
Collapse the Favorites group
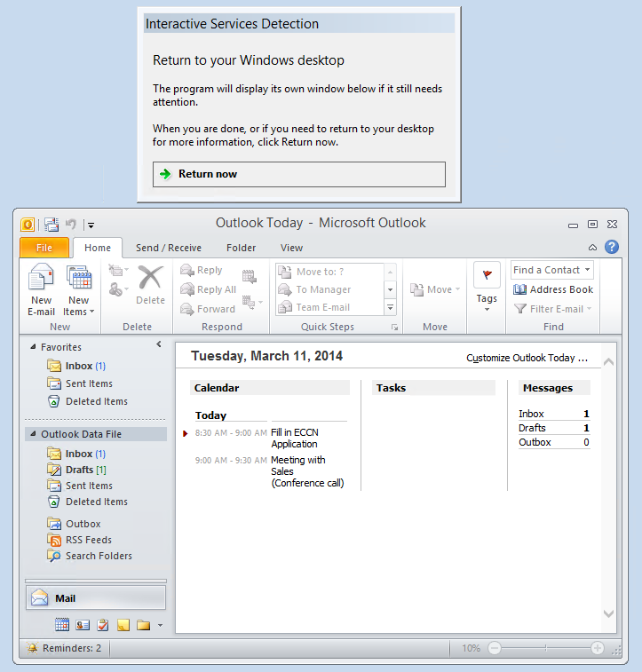click(33, 347)
